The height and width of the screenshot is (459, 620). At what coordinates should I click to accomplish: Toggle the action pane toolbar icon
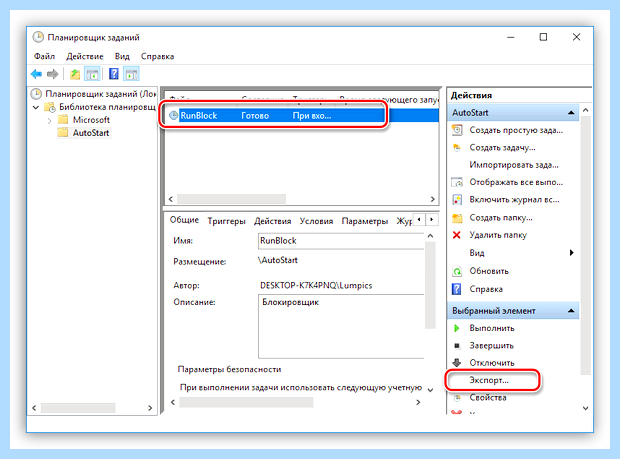click(131, 74)
